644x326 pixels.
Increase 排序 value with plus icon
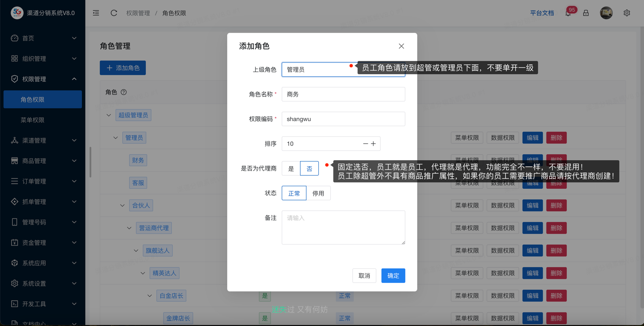(373, 144)
